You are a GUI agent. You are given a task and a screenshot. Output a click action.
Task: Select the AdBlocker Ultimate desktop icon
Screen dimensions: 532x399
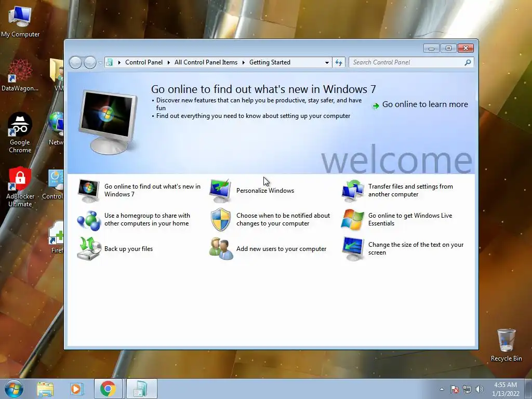tap(20, 187)
